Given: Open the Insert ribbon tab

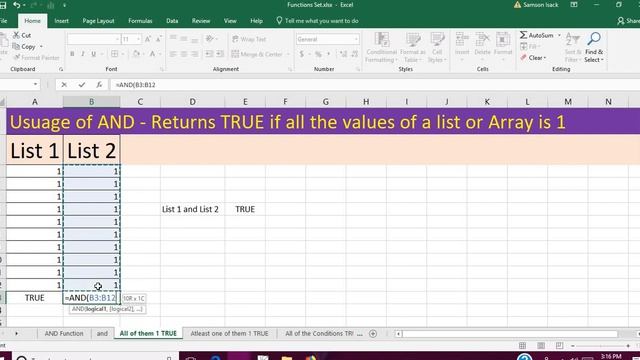Looking at the screenshot, I should click(61, 21).
